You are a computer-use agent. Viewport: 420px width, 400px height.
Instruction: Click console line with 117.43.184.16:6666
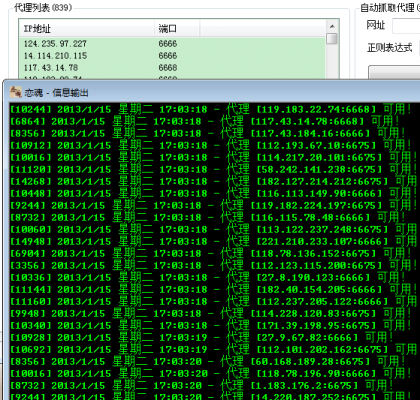[x=208, y=133]
